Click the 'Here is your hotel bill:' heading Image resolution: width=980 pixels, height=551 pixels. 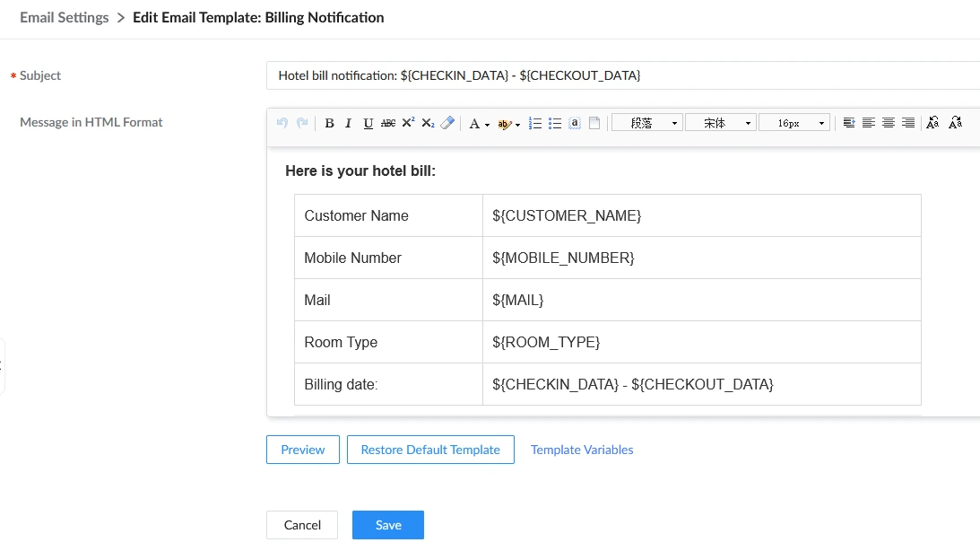[x=360, y=171]
